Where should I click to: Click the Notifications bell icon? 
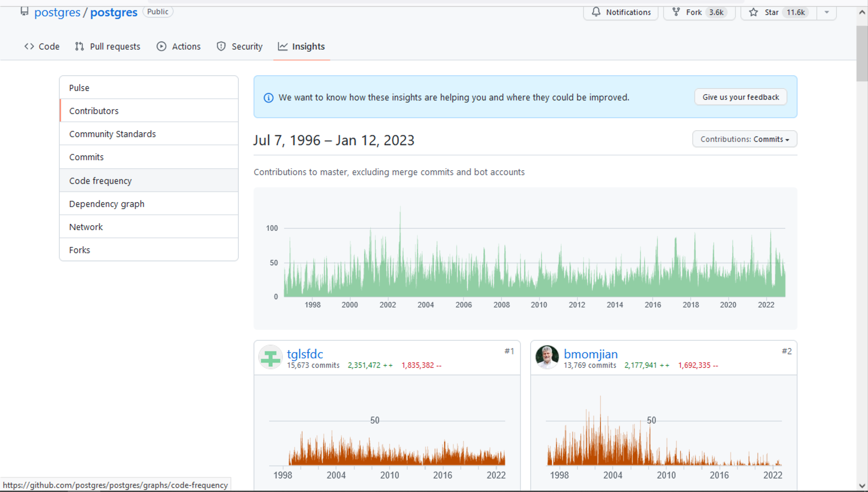tap(596, 12)
